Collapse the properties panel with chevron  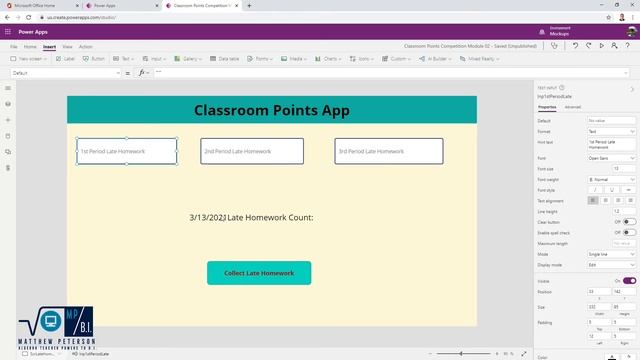[631, 89]
